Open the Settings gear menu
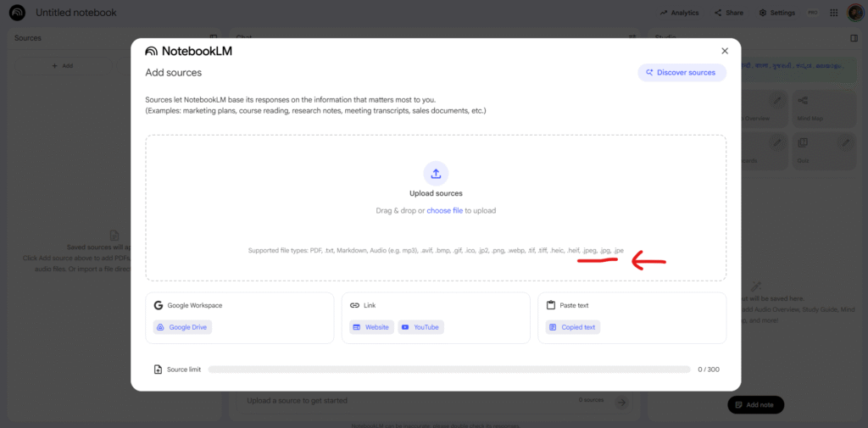Viewport: 868px width, 428px height. click(776, 13)
